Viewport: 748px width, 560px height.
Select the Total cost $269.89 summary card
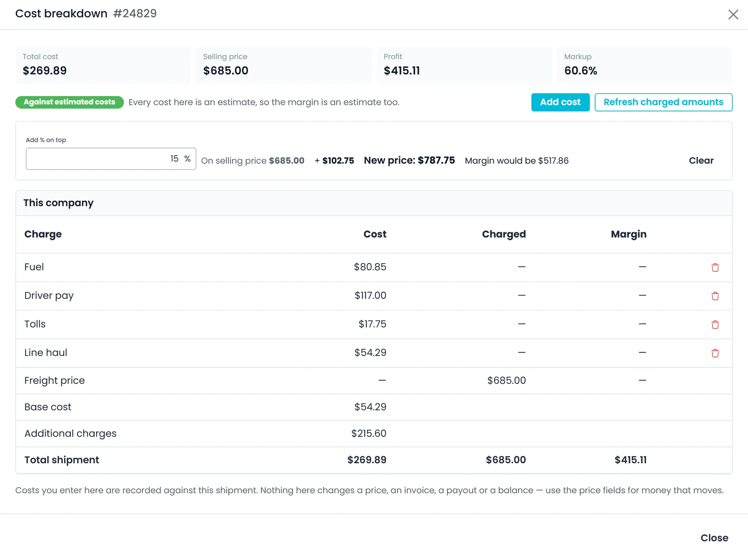(x=103, y=65)
